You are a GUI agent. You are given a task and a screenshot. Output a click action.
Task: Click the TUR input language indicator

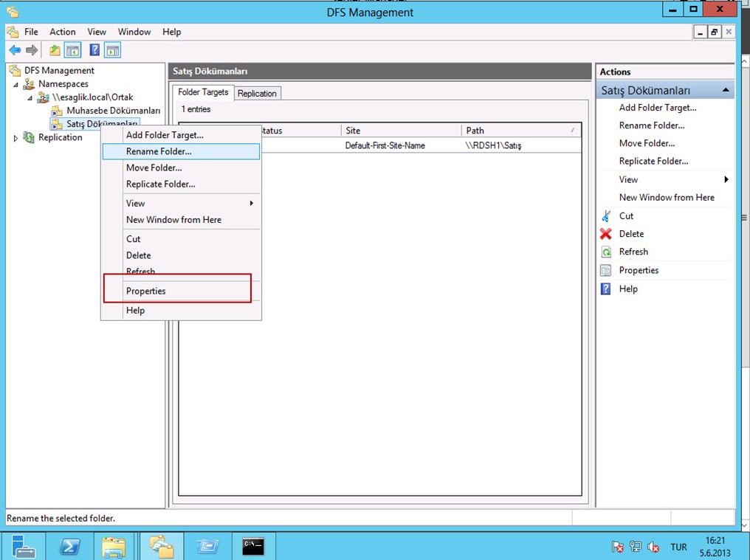[678, 547]
